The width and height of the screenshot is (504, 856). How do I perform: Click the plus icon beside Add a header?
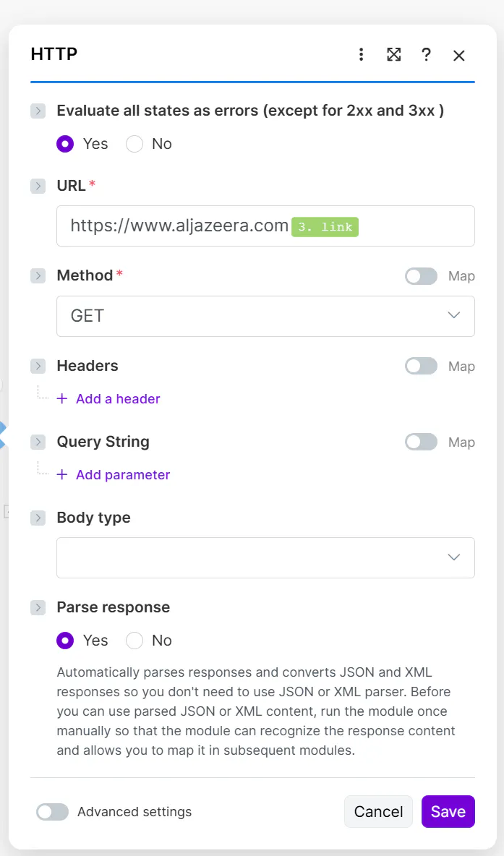[x=62, y=399]
